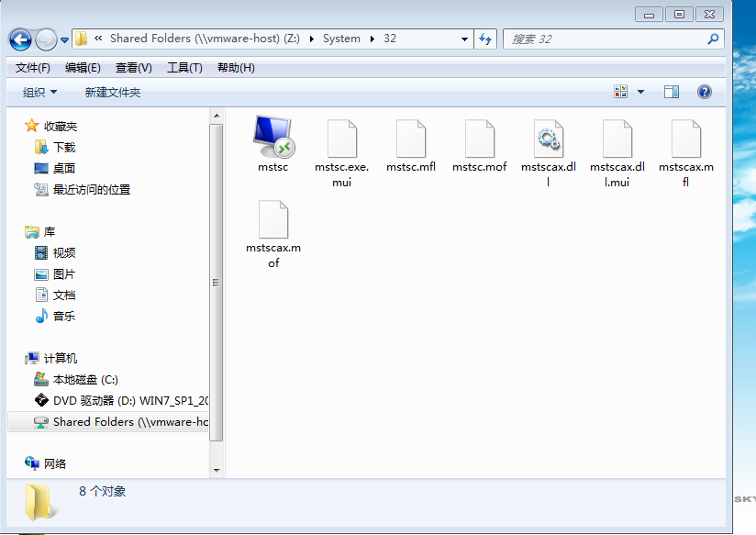The width and height of the screenshot is (756, 535).
Task: Toggle the preview pane button
Action: pos(671,91)
